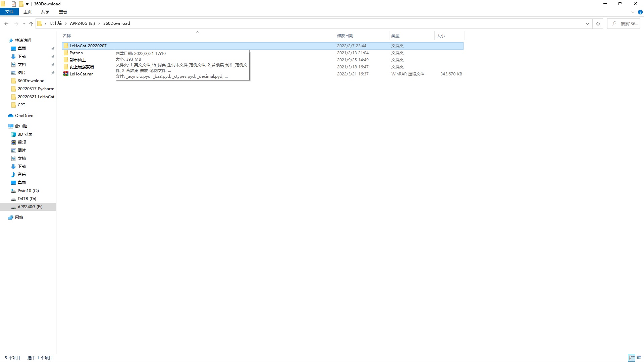Open the 查看 ribbon tab

[x=63, y=12]
